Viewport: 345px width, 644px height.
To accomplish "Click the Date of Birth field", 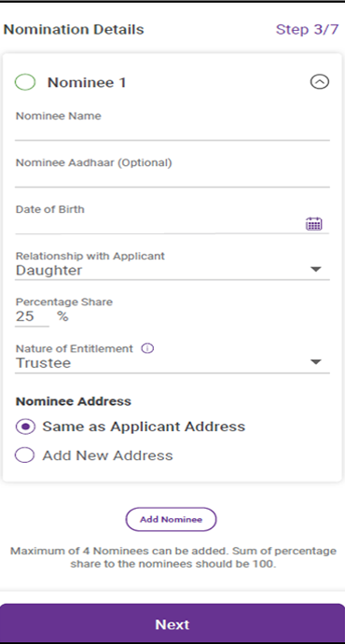I will tap(160, 225).
